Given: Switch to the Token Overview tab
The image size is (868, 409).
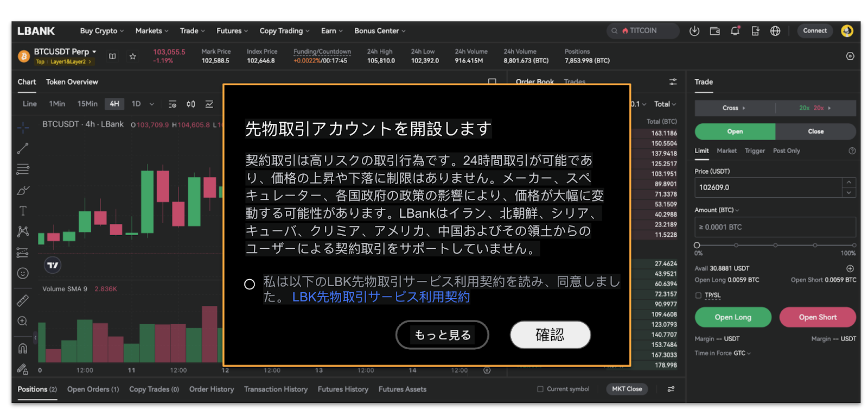Looking at the screenshot, I should coord(72,82).
